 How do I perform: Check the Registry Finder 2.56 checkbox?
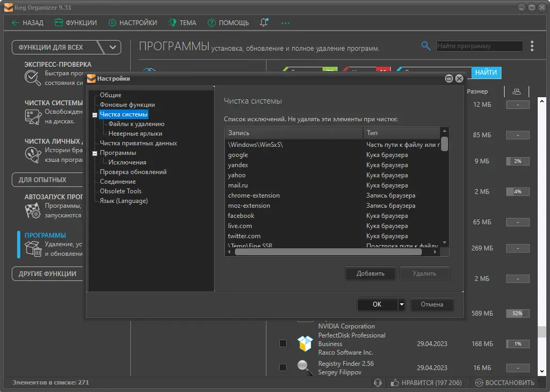point(282,367)
